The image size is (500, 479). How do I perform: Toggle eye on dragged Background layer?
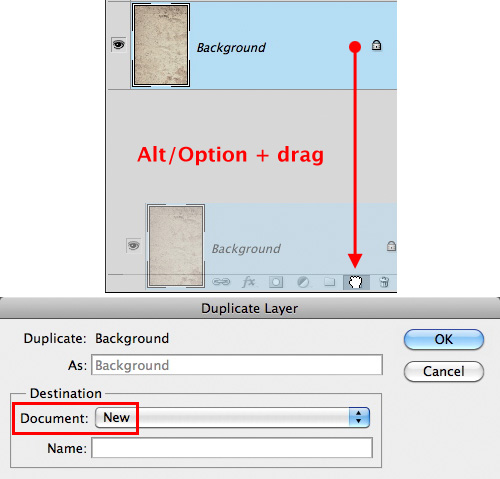coord(134,246)
